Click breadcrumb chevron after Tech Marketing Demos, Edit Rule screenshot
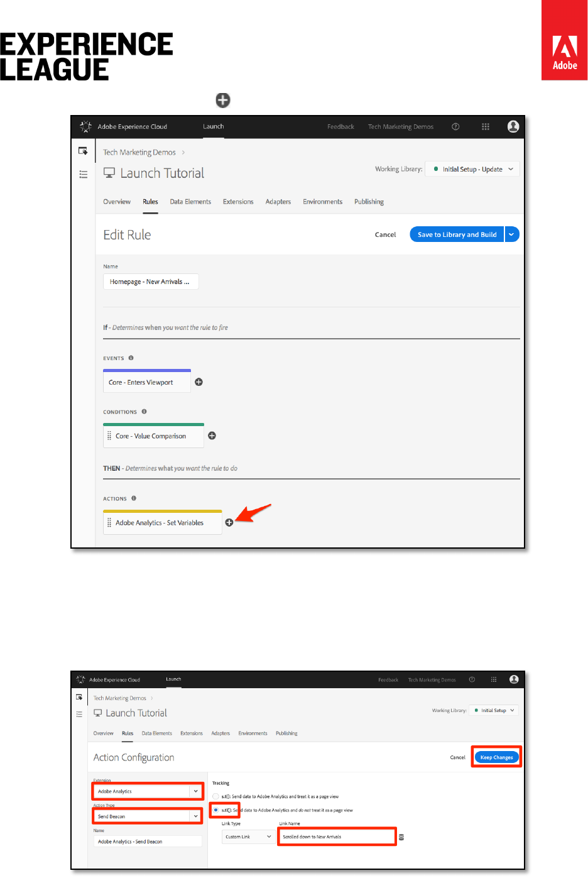588x878 pixels. coord(183,152)
